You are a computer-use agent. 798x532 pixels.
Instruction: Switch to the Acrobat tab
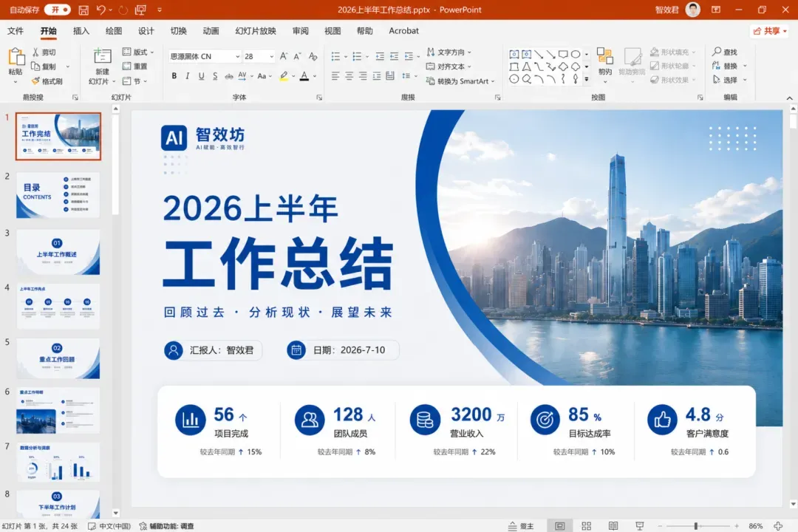coord(403,31)
